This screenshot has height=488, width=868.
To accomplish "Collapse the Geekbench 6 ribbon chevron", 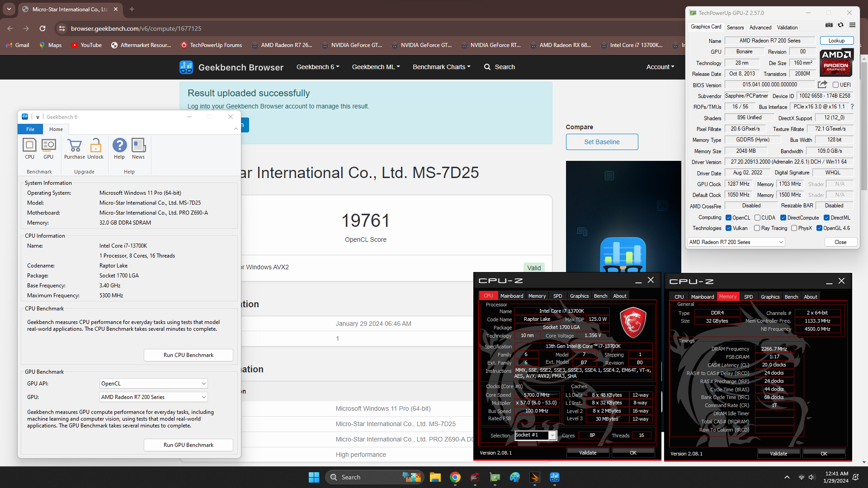I will [x=236, y=129].
